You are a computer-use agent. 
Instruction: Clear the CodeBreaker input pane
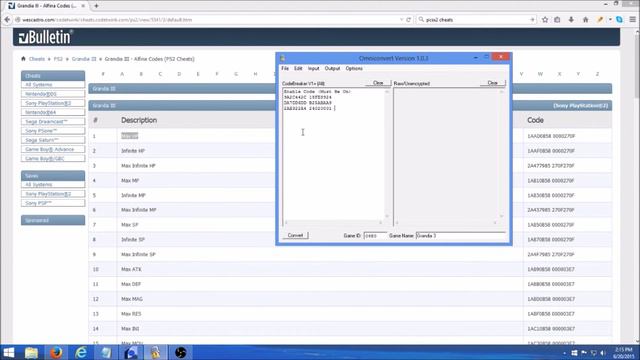[378, 83]
